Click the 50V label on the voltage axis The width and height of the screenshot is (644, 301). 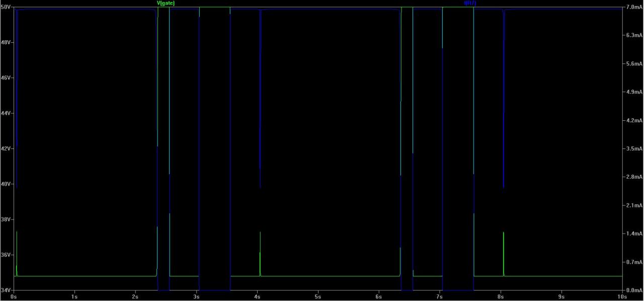click(x=6, y=7)
